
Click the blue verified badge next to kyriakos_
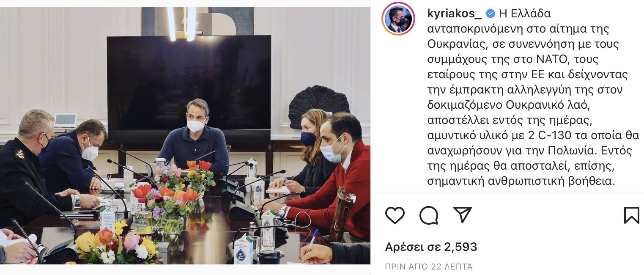pyautogui.click(x=490, y=14)
